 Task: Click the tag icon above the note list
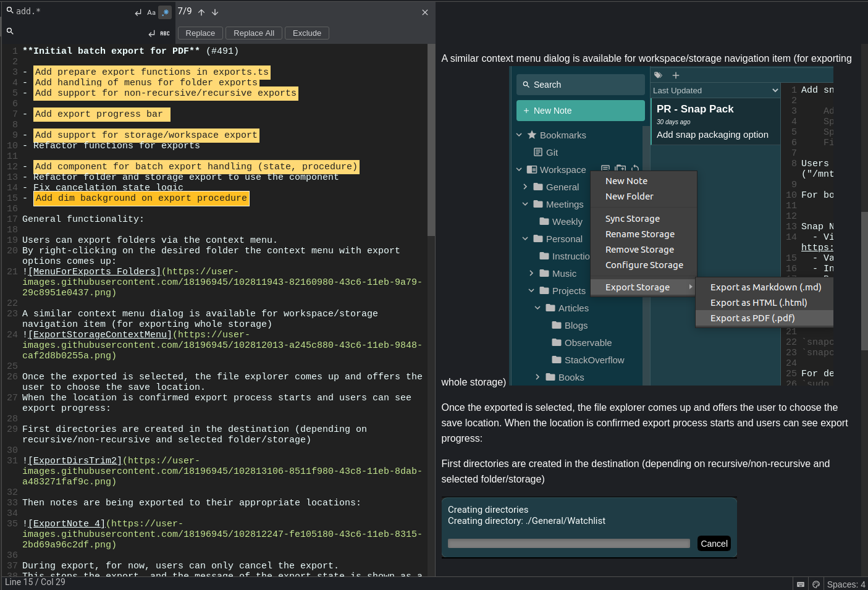coord(658,75)
